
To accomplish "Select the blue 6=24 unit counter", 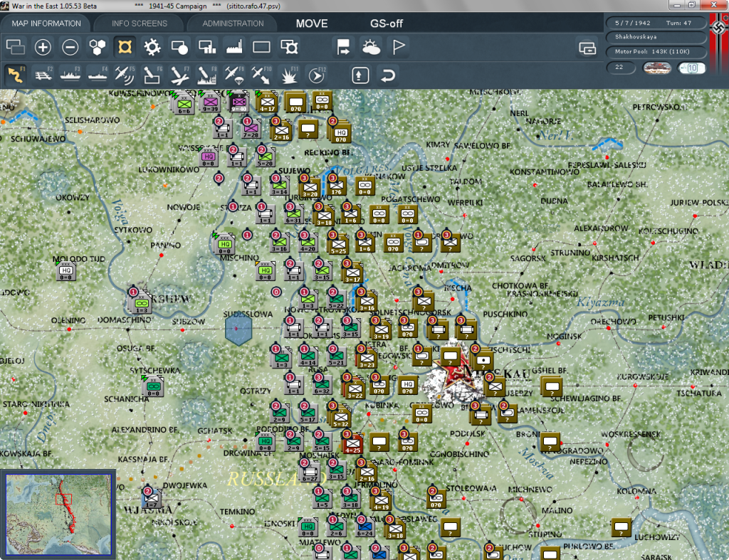I will click(364, 527).
